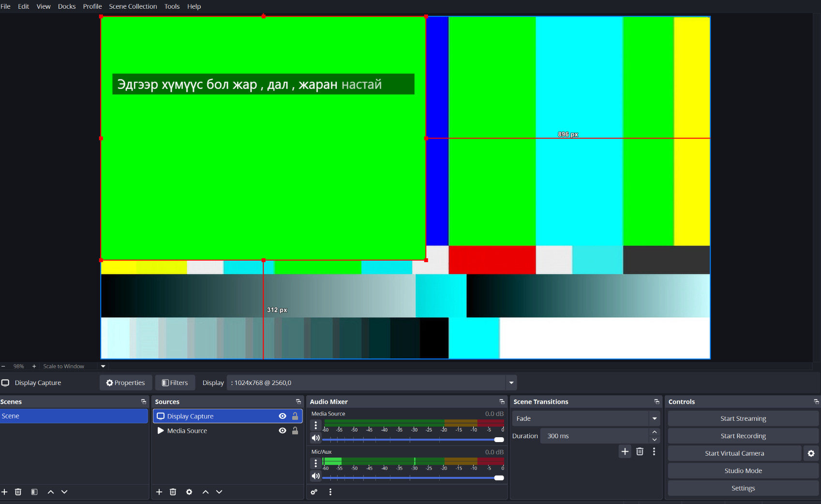Open source Filters button
821x504 pixels.
tap(175, 383)
